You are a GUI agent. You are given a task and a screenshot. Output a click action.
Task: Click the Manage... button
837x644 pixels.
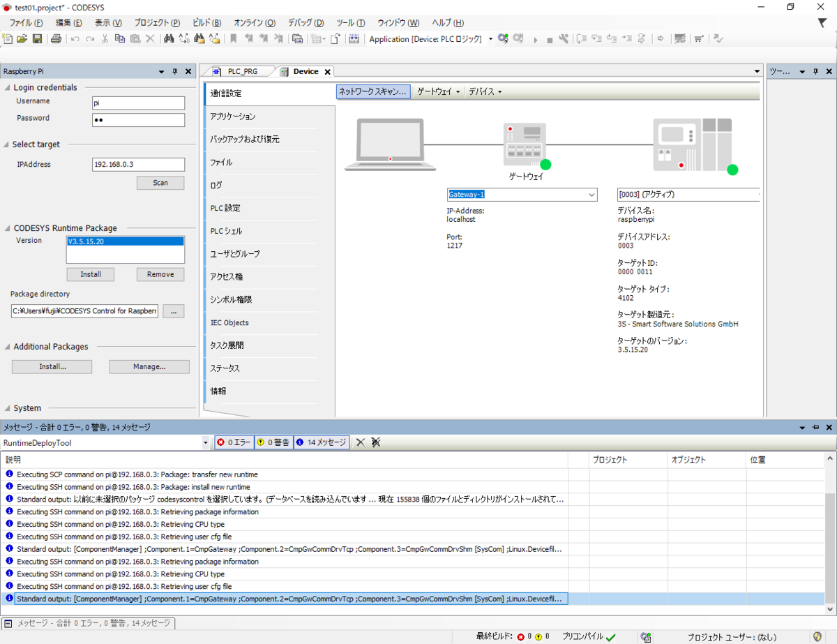coord(149,366)
